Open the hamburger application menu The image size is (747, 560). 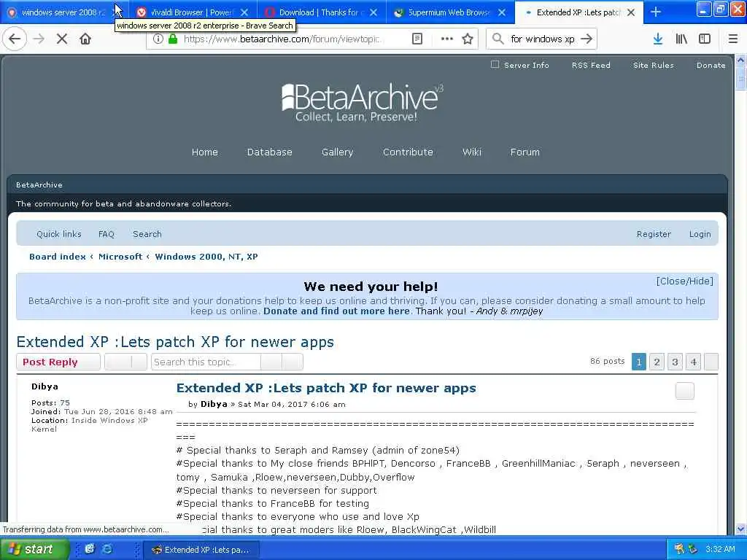(x=733, y=39)
